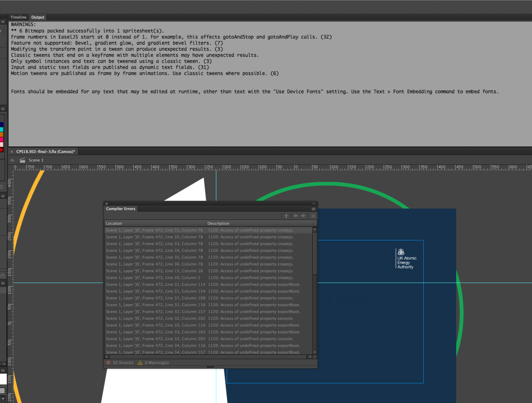The image size is (532, 403).
Task: Pick the cyan color swatch
Action: [x=1, y=129]
